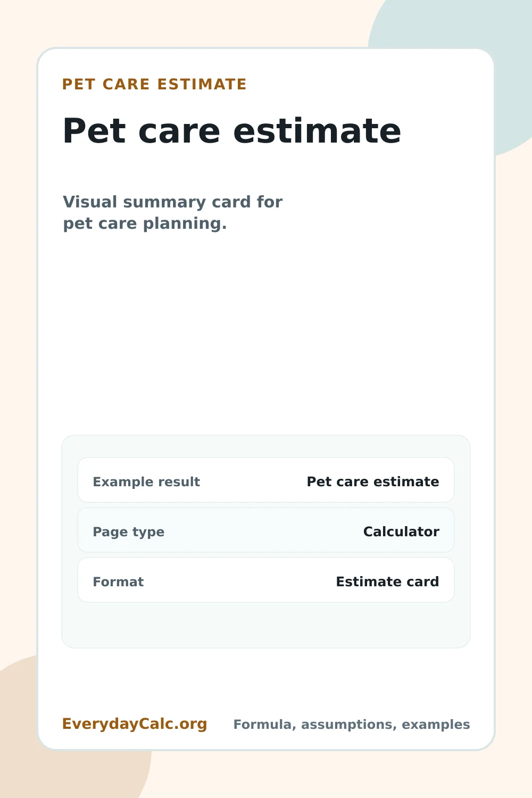532x798 pixels.
Task: Select the Estimate card value
Action: coord(387,581)
